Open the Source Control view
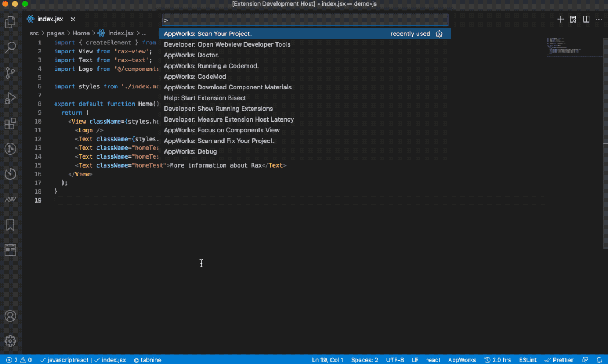The height and width of the screenshot is (364, 608). 11,73
